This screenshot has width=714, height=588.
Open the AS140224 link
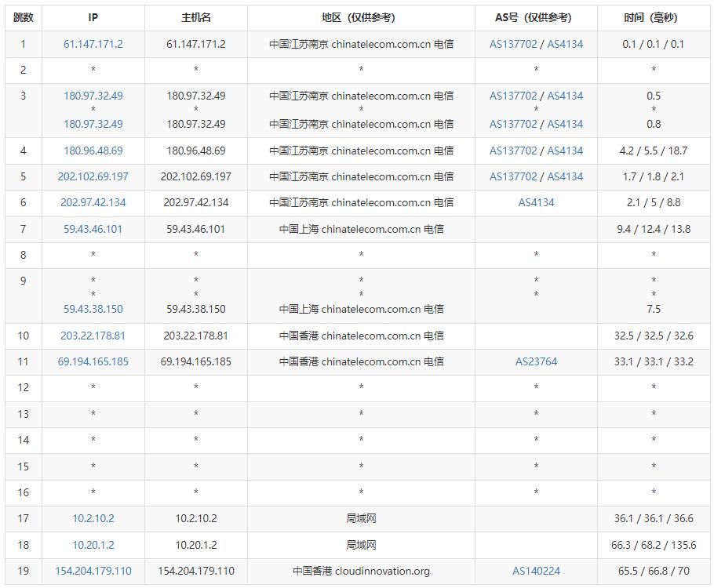click(x=537, y=571)
